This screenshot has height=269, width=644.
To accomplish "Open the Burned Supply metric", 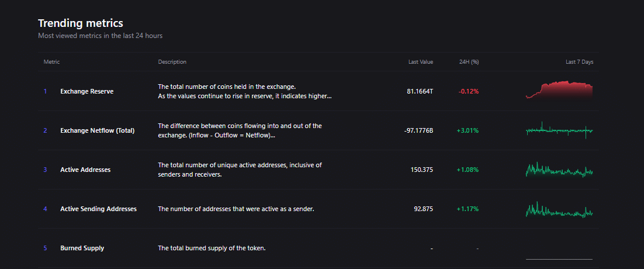I will tap(82, 248).
